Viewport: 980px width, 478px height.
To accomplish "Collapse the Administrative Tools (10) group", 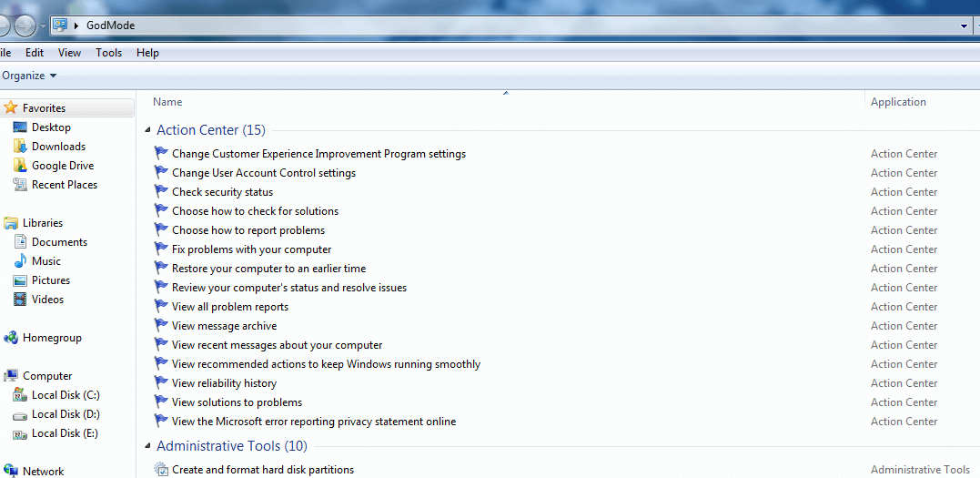I will (147, 446).
